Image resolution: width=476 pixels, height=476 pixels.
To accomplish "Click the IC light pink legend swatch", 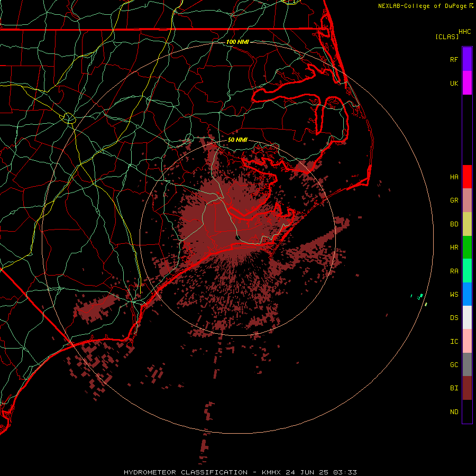I will (x=467, y=341).
